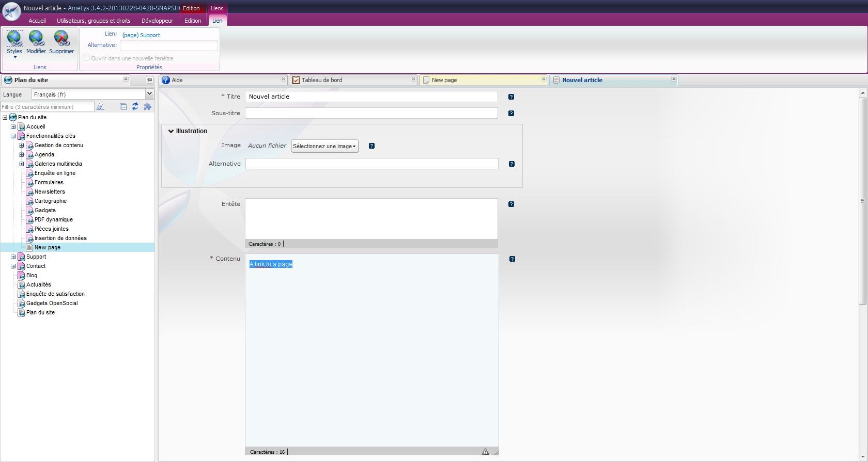Expand the Agenda tree node
Screen dimensions: 868x462
(x=22, y=154)
